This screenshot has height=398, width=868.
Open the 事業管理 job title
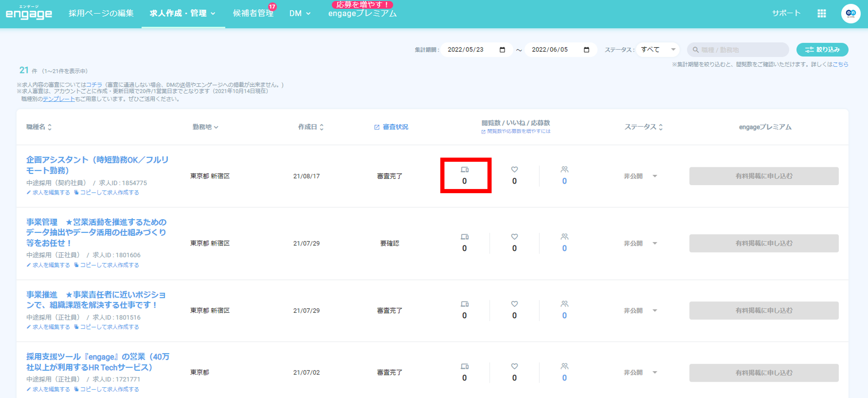pyautogui.click(x=96, y=232)
